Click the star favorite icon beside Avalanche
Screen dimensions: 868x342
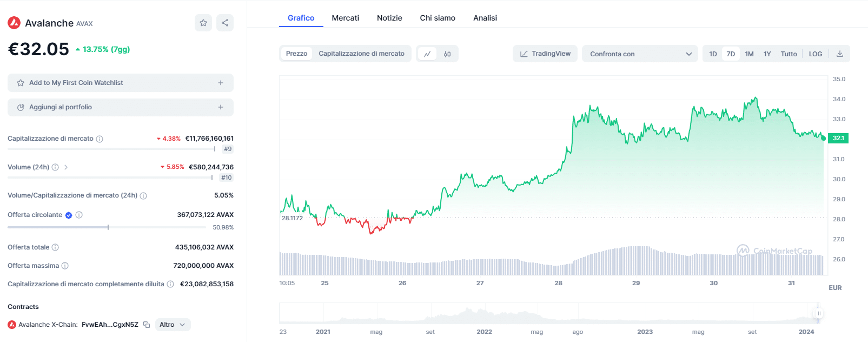pyautogui.click(x=203, y=23)
